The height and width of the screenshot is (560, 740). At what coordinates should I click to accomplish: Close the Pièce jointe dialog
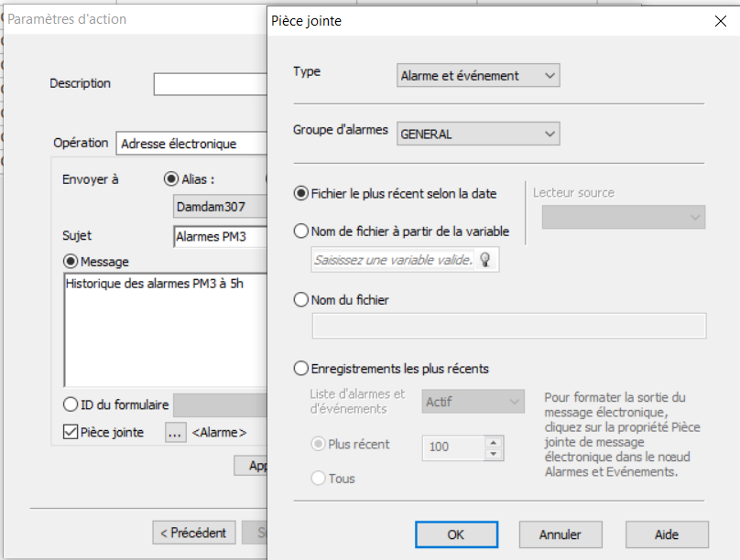(720, 21)
